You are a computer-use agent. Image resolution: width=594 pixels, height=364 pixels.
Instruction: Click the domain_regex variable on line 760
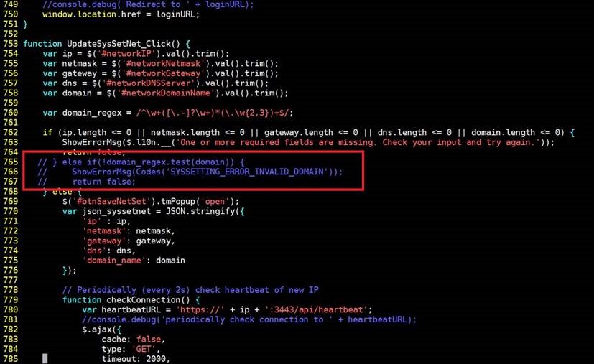point(92,113)
